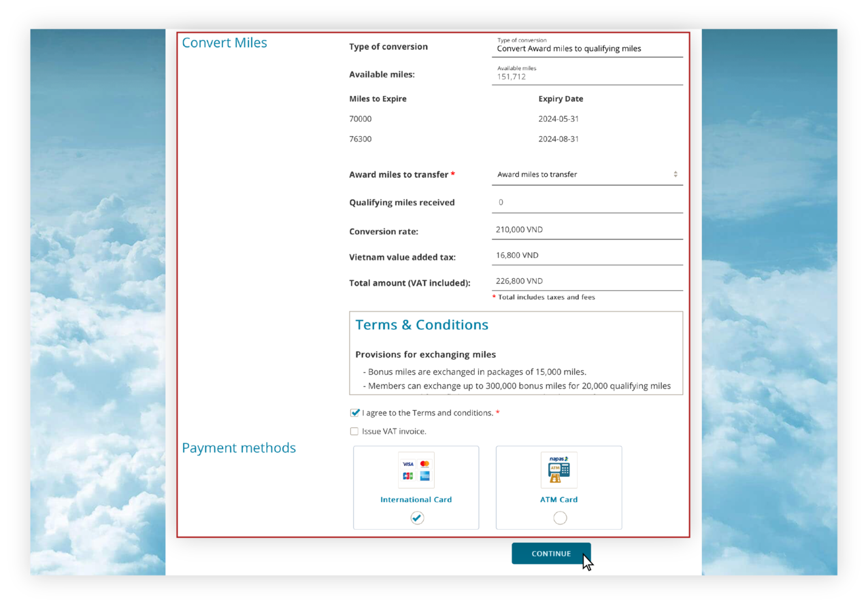The image size is (868, 604).
Task: Click the Qualifying miles received field
Action: (x=587, y=202)
